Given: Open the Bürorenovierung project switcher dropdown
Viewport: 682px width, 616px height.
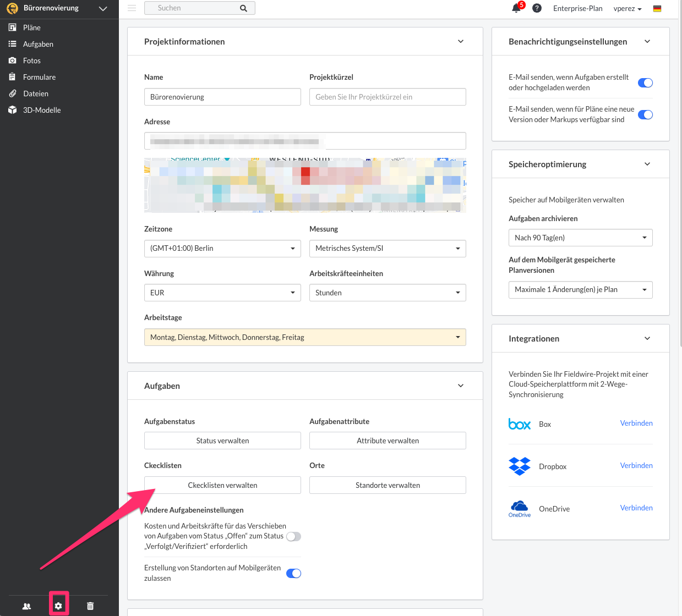Looking at the screenshot, I should [103, 9].
